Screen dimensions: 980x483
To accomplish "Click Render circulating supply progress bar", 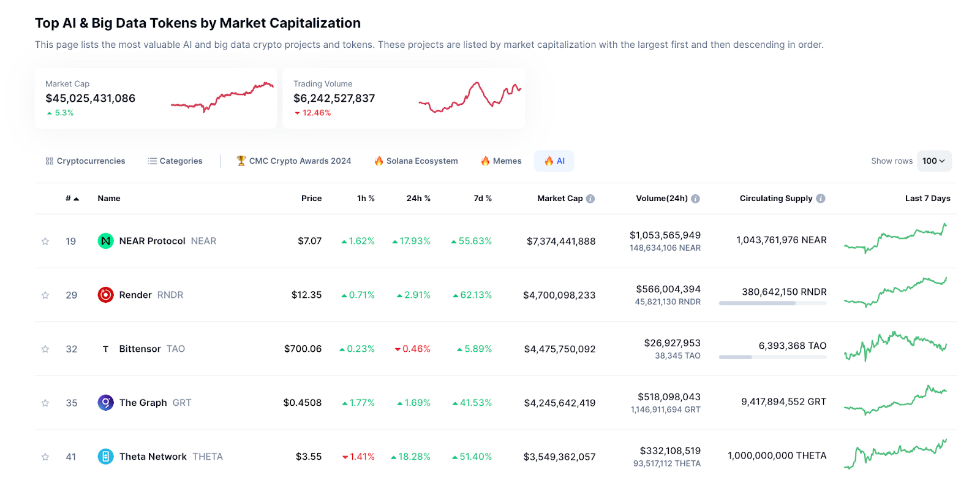I will pyautogui.click(x=772, y=303).
